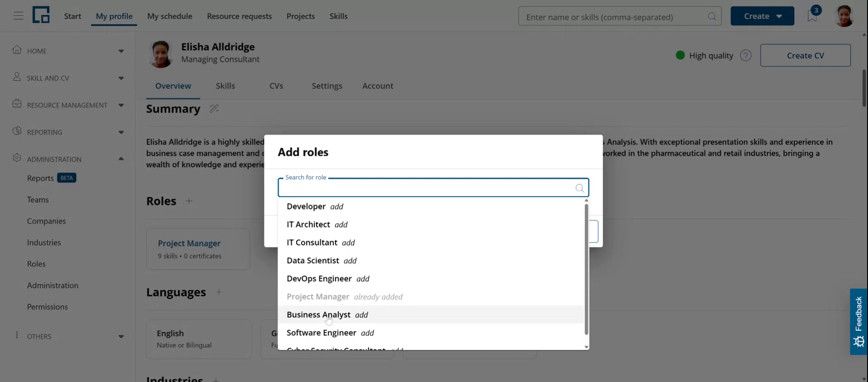Click the plus icon next to Languages

point(218,292)
